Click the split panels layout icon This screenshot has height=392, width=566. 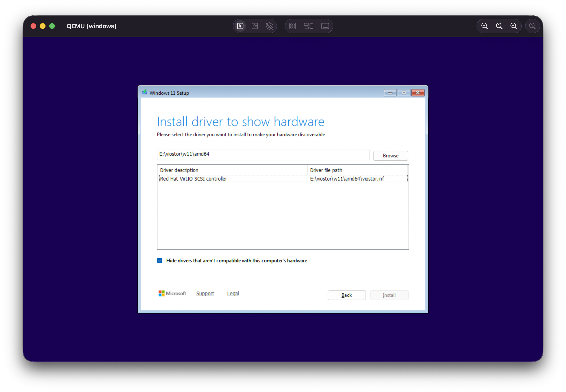click(x=308, y=26)
